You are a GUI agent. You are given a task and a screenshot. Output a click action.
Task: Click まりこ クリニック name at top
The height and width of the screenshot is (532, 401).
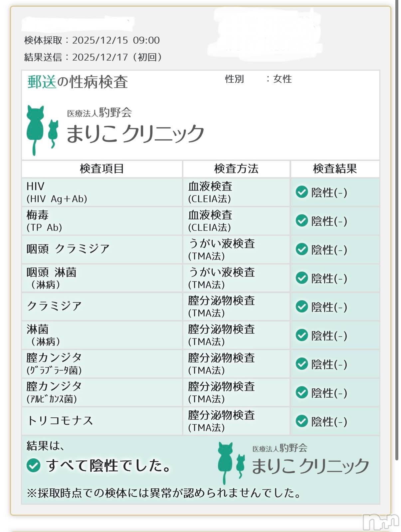tap(135, 133)
